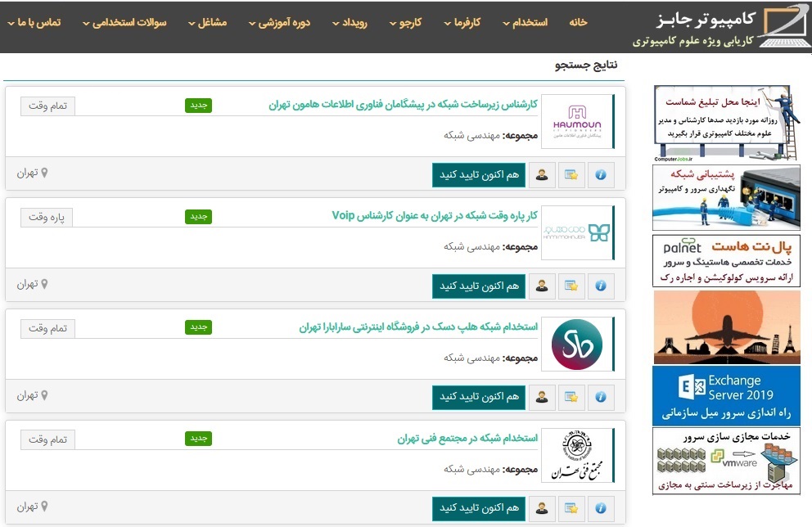Go to خانه home page
812x527 pixels.
578,23
